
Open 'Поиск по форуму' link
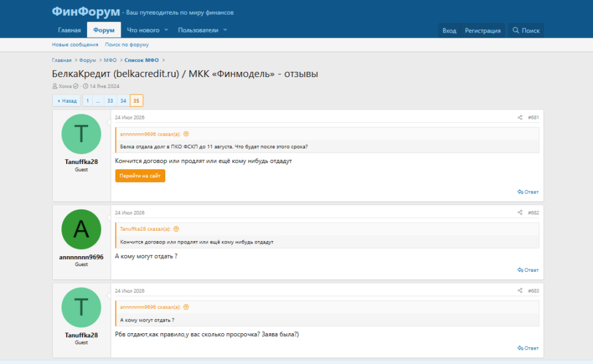tap(127, 45)
